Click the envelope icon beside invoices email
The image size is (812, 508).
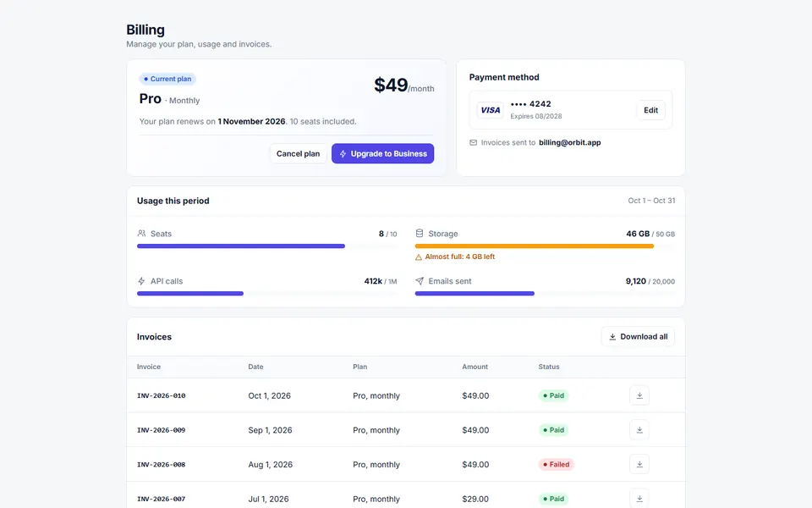[473, 142]
